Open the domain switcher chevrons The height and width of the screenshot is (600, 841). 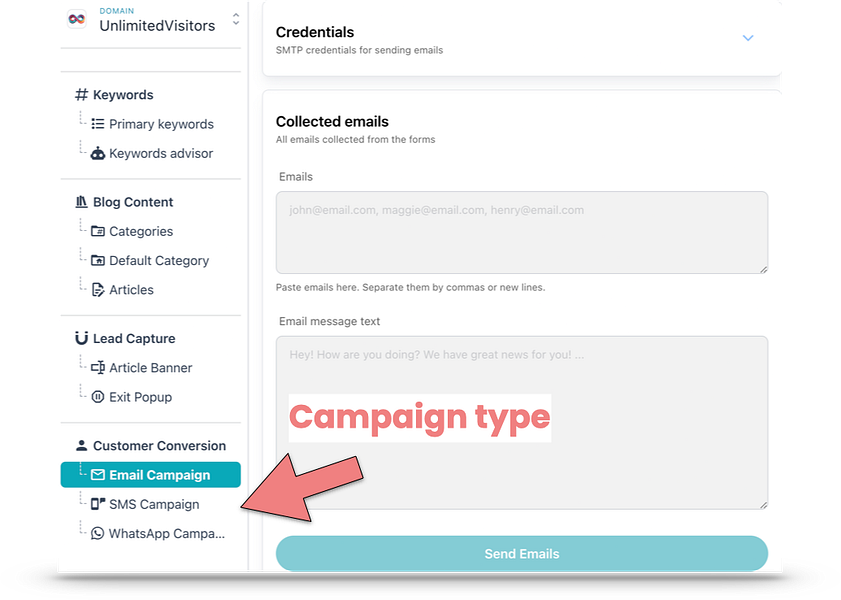[x=235, y=19]
